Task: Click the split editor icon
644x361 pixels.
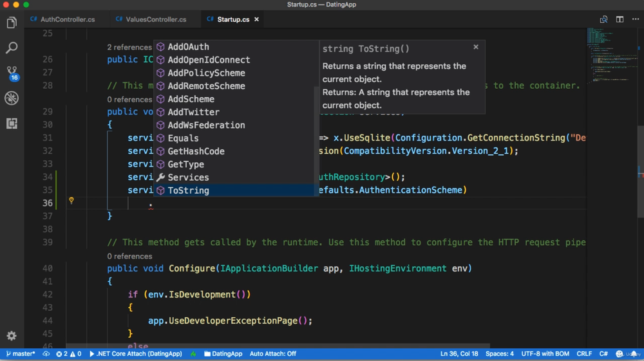Action: [x=620, y=19]
